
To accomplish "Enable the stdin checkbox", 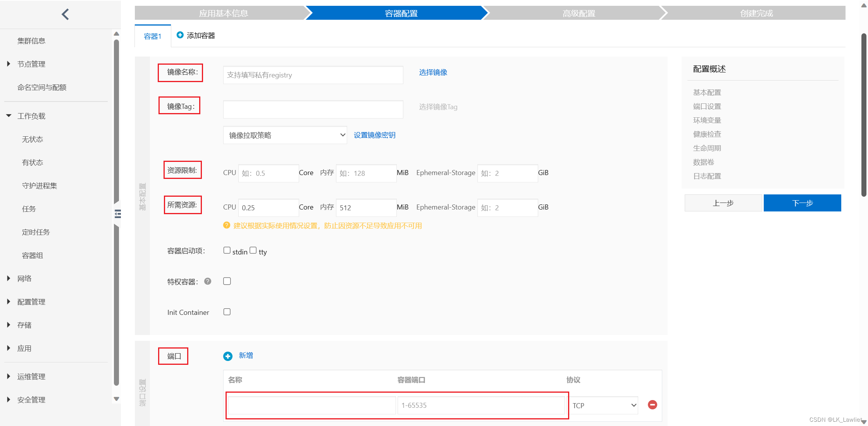I will pos(227,250).
